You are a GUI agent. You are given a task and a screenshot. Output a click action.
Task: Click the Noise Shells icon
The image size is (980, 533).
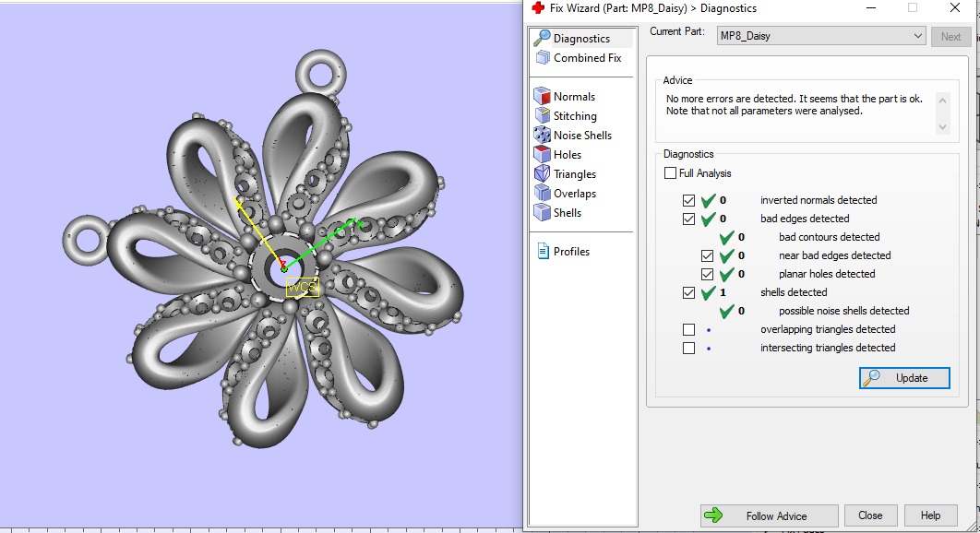point(542,135)
